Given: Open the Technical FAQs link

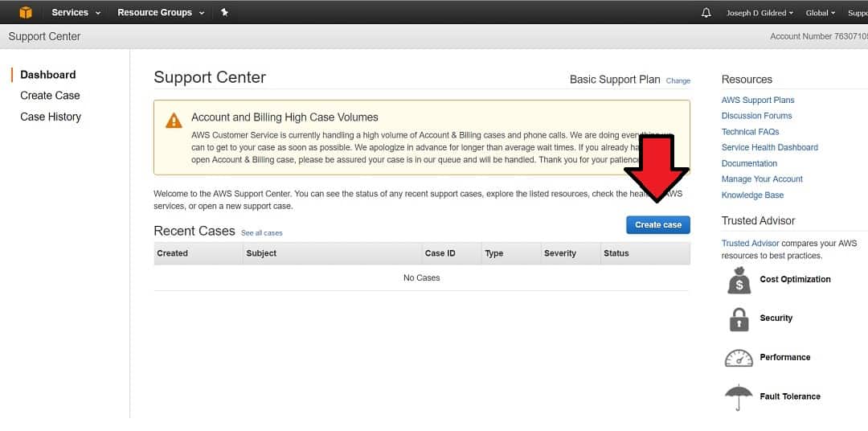Looking at the screenshot, I should point(750,132).
